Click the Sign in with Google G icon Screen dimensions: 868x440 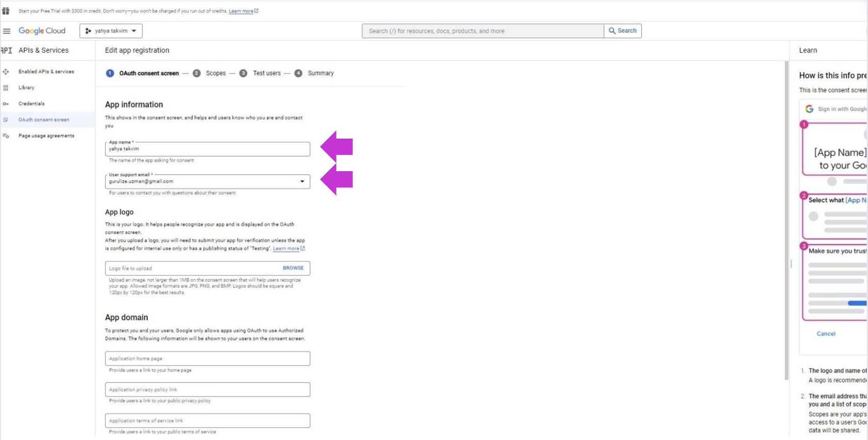click(809, 109)
